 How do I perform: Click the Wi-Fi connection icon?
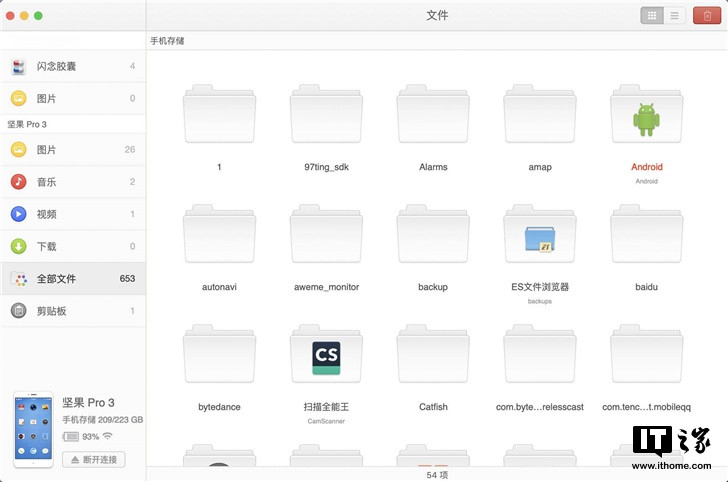click(107, 436)
